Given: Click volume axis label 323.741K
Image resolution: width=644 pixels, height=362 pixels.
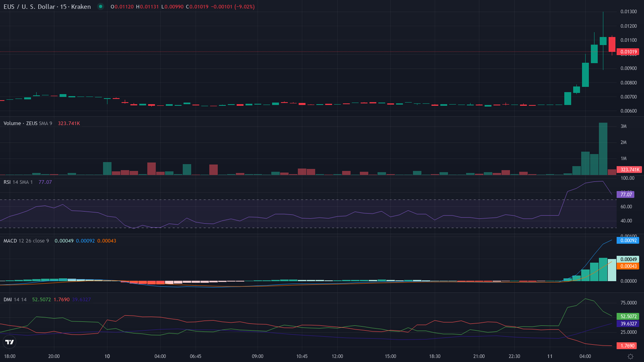Looking at the screenshot, I should (628, 169).
